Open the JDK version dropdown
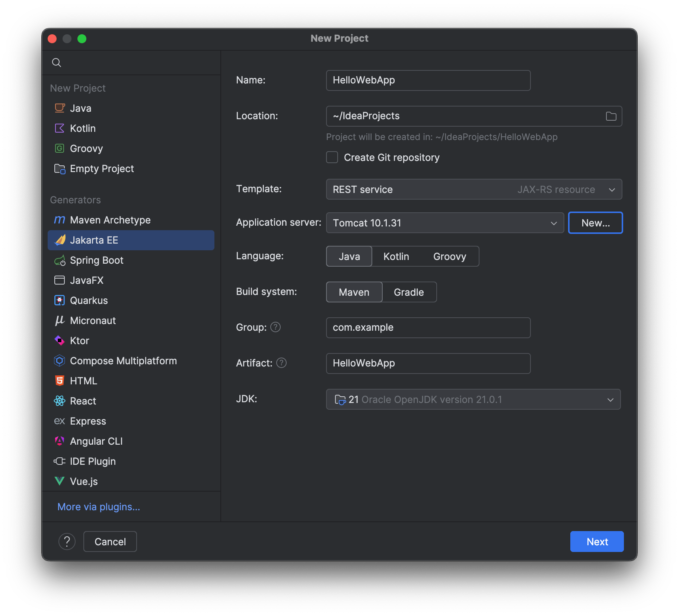The image size is (679, 616). coord(473,400)
